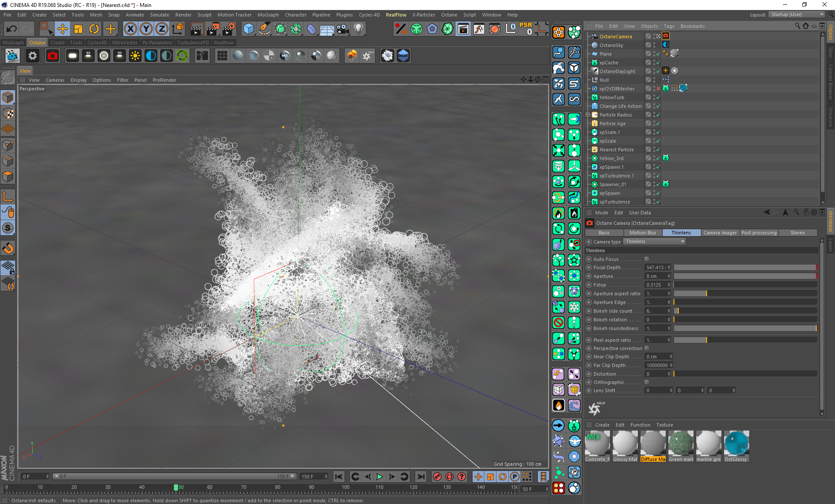The image size is (835, 504).
Task: Adjust the Bokeh side count slider
Action: [x=745, y=311]
